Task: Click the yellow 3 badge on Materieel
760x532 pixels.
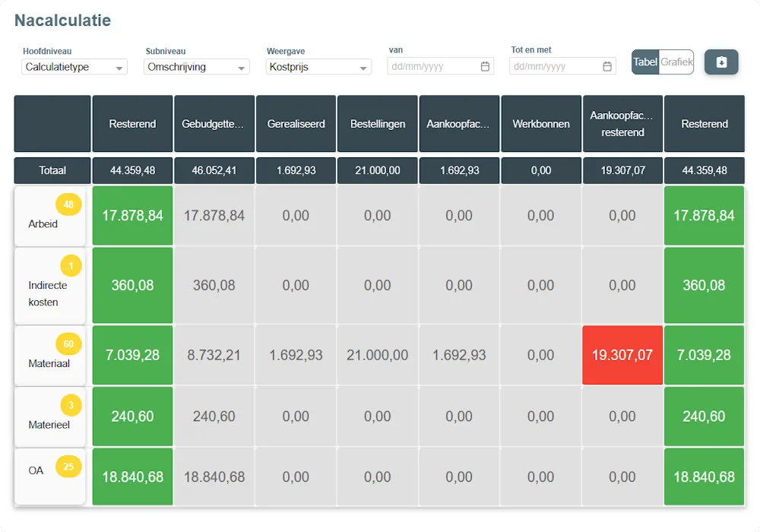Action: (x=71, y=405)
